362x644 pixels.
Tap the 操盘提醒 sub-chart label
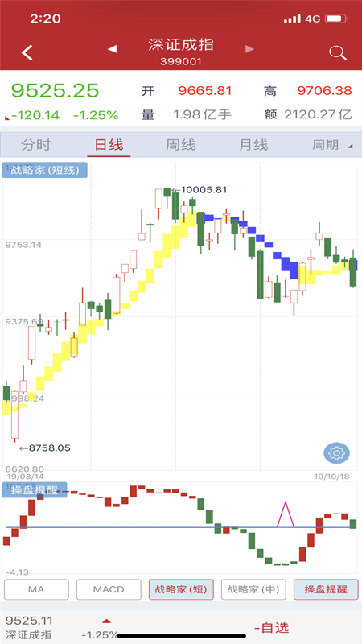(x=35, y=489)
